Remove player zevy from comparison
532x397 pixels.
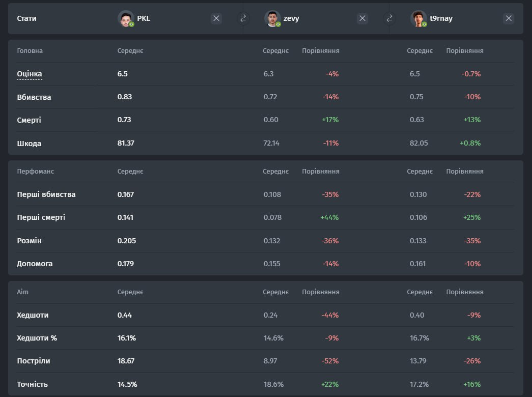pyautogui.click(x=362, y=18)
